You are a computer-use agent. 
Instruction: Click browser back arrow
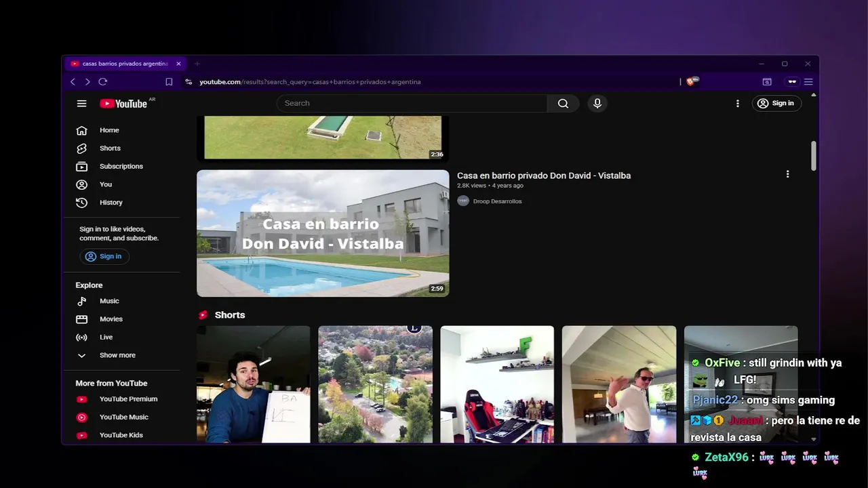[x=73, y=82]
